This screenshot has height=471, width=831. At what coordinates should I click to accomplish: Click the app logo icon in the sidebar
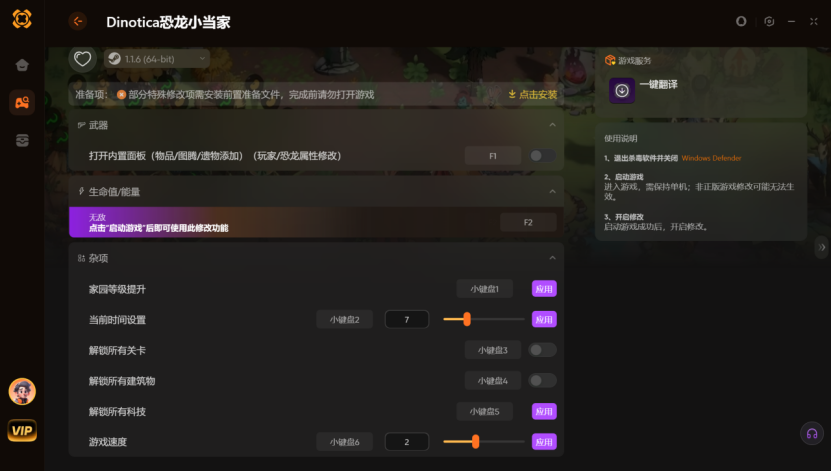[22, 19]
